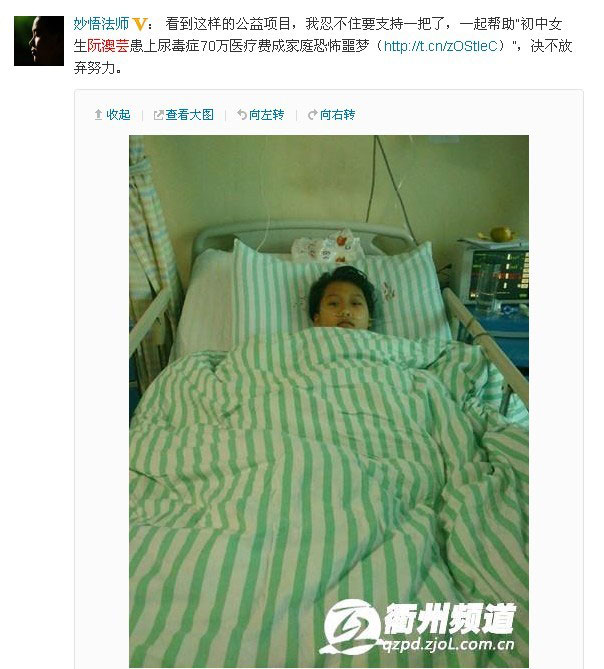
Task: Click the rotate-right arrow icon
Action: pyautogui.click(x=313, y=115)
